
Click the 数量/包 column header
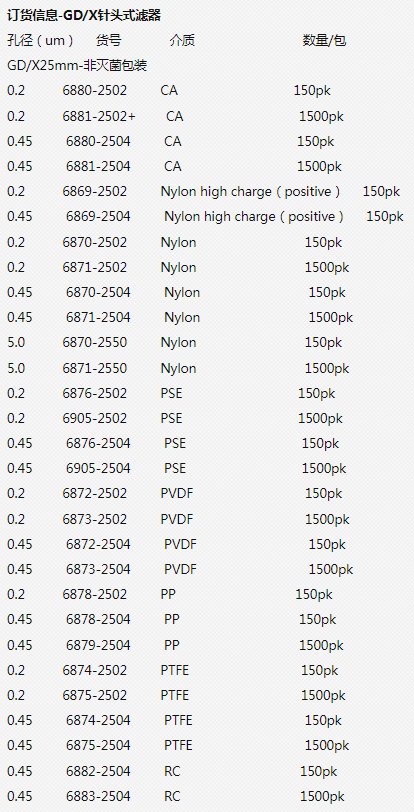point(324,40)
